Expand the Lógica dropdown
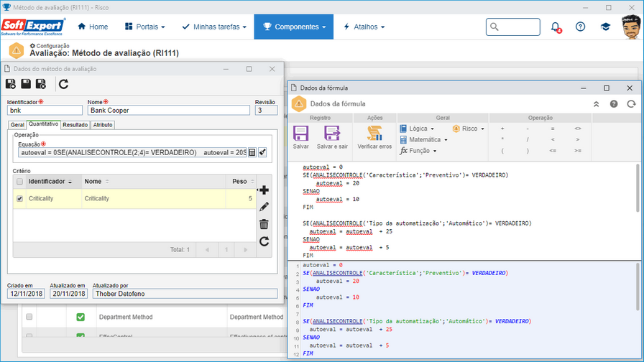This screenshot has height=362, width=644. tap(417, 129)
